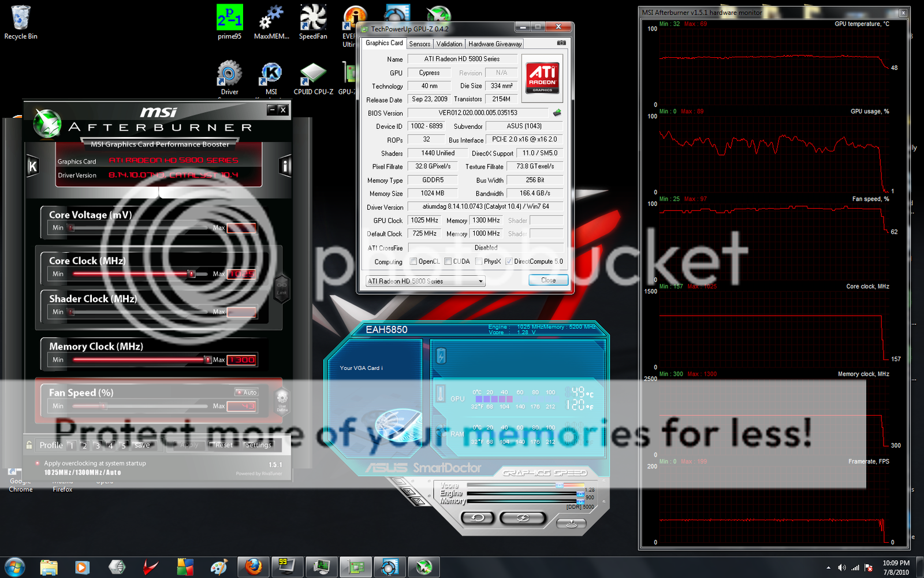Open the Hardware Giveaway tab

[x=495, y=44]
